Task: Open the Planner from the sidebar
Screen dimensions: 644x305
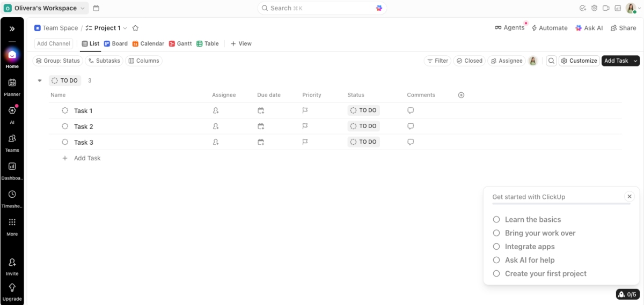Action: click(12, 86)
